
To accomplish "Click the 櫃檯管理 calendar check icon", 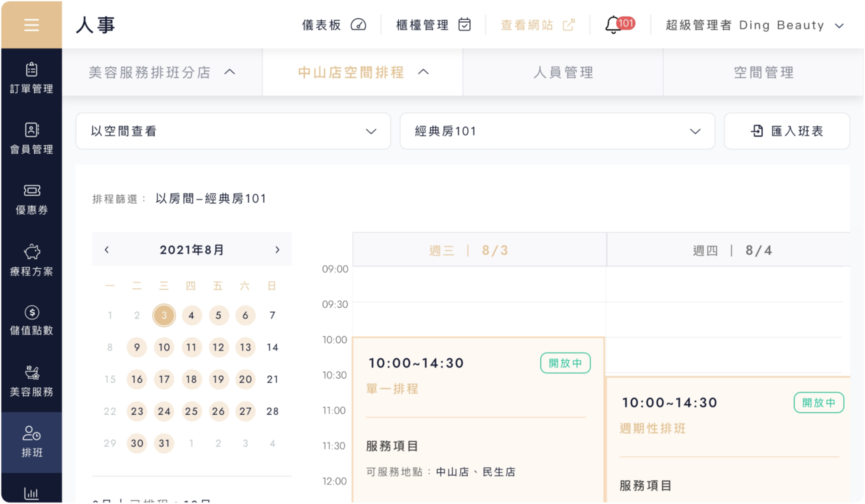I will (x=464, y=25).
